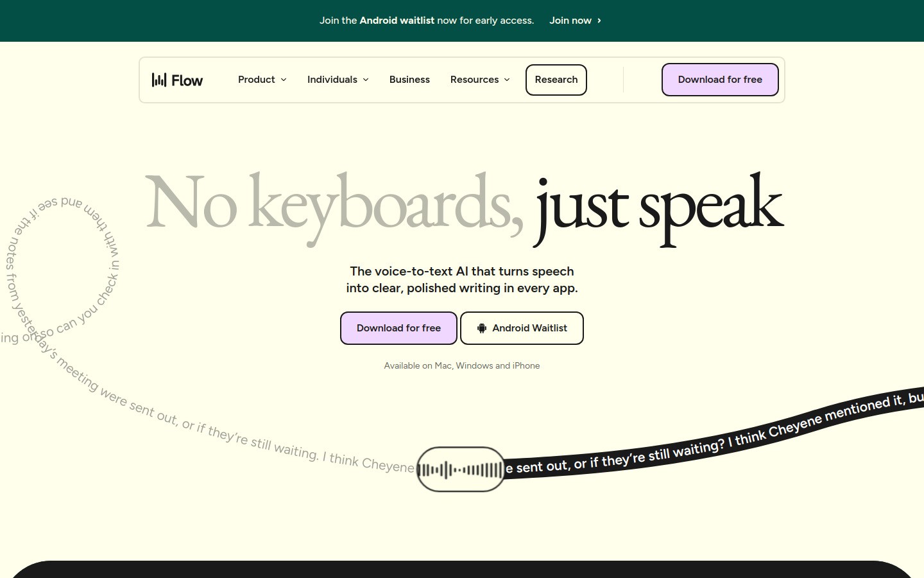Expand the Resources dropdown menu
Image resolution: width=924 pixels, height=578 pixels.
481,80
